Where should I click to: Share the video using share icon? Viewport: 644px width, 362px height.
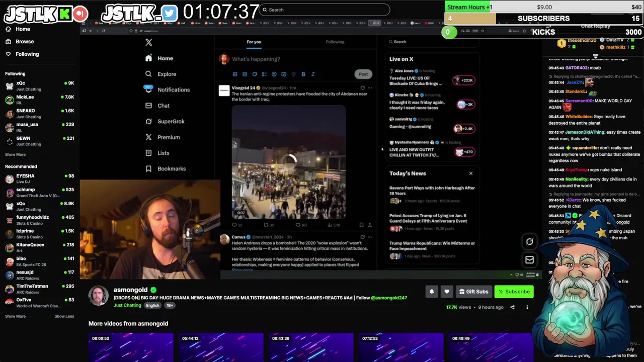pyautogui.click(x=513, y=307)
